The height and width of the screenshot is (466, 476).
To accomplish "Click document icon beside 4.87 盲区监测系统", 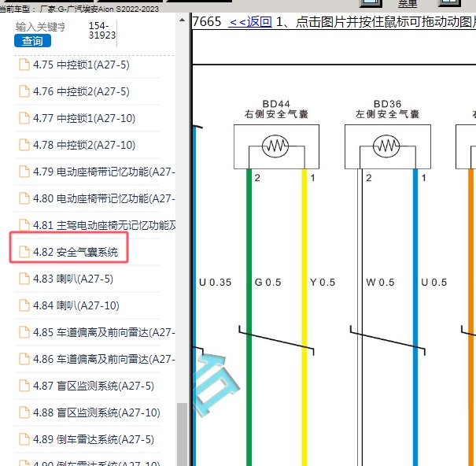I will (x=24, y=386).
